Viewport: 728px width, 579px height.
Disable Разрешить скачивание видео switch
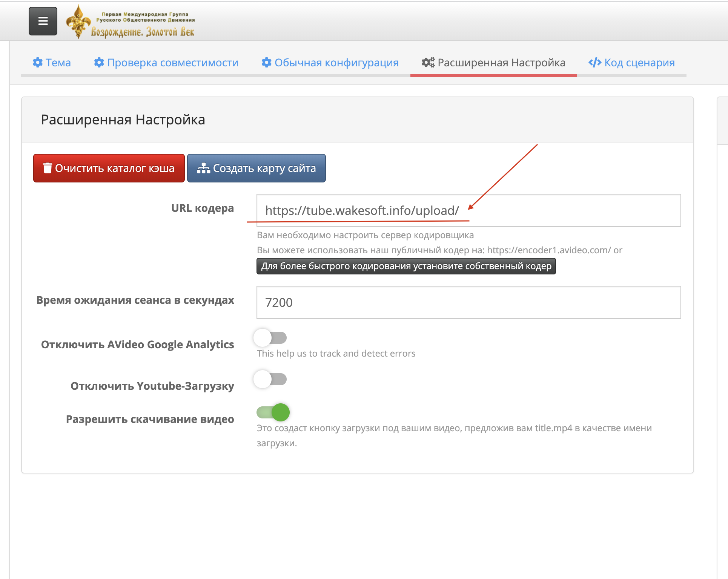tap(273, 412)
